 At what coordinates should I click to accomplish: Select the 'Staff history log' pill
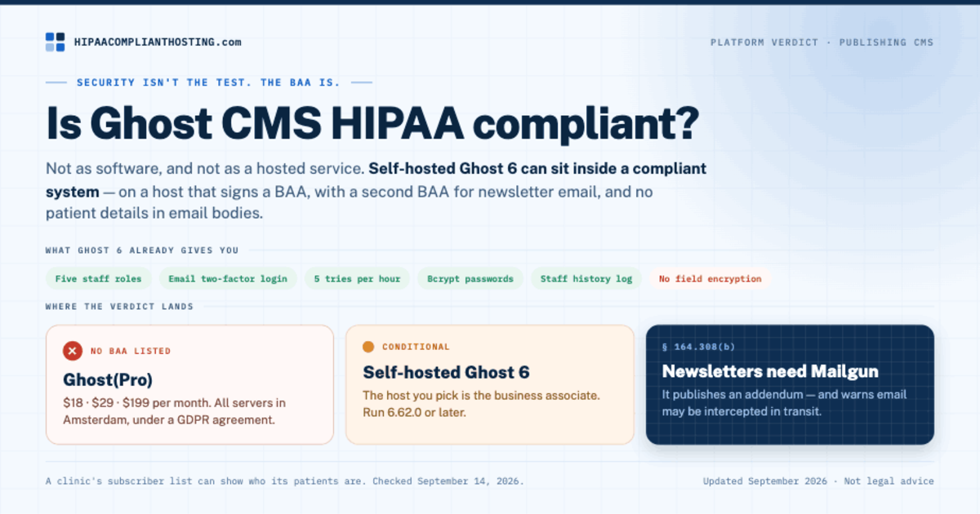point(586,279)
